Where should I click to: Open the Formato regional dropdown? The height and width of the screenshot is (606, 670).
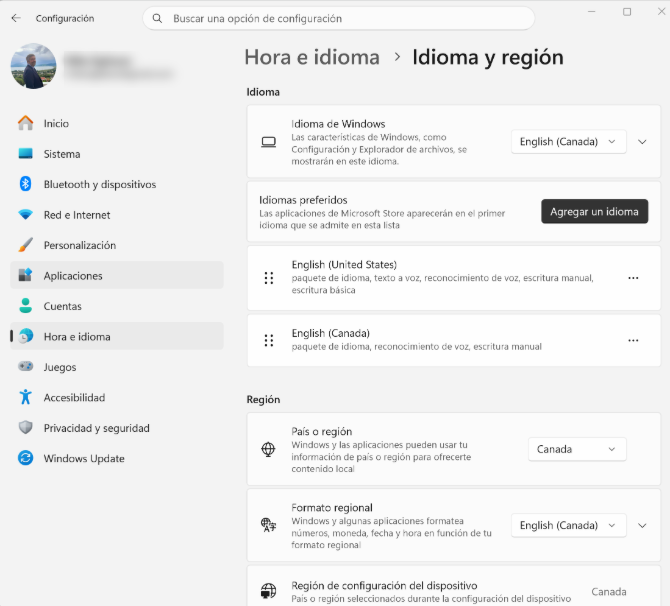point(569,525)
